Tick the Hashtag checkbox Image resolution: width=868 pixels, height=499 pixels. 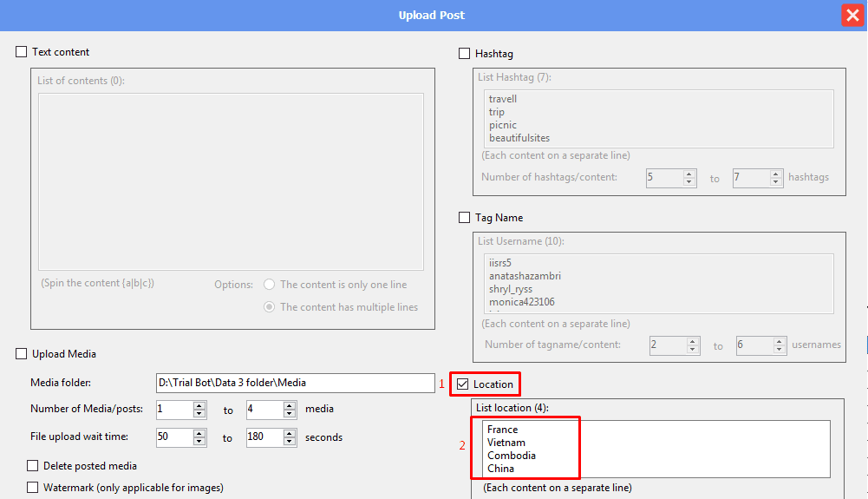pyautogui.click(x=465, y=54)
